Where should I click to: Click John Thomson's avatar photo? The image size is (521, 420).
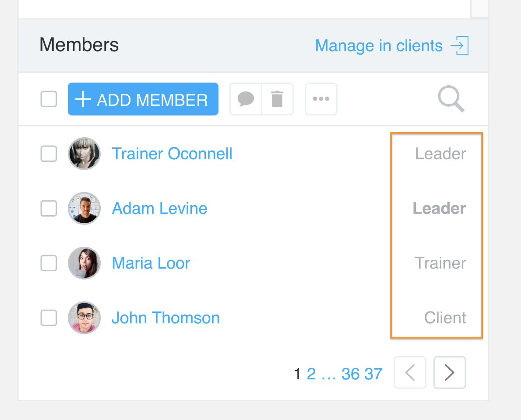pos(84,318)
